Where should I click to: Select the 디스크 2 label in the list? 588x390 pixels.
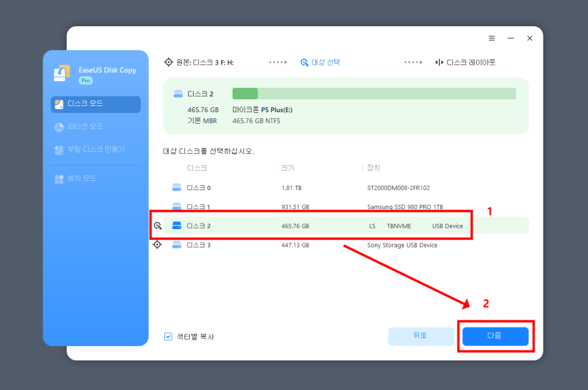[198, 225]
